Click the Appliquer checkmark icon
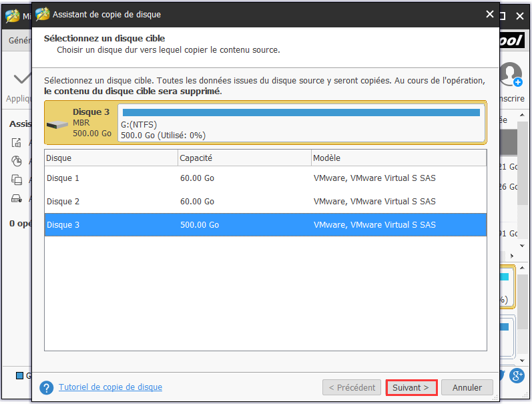This screenshot has height=404, width=532. [21, 79]
